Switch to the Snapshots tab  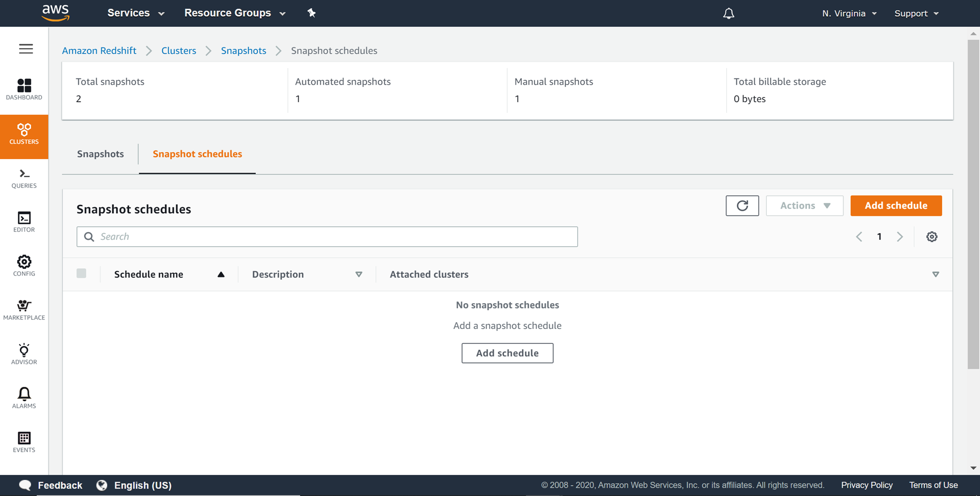pyautogui.click(x=100, y=154)
